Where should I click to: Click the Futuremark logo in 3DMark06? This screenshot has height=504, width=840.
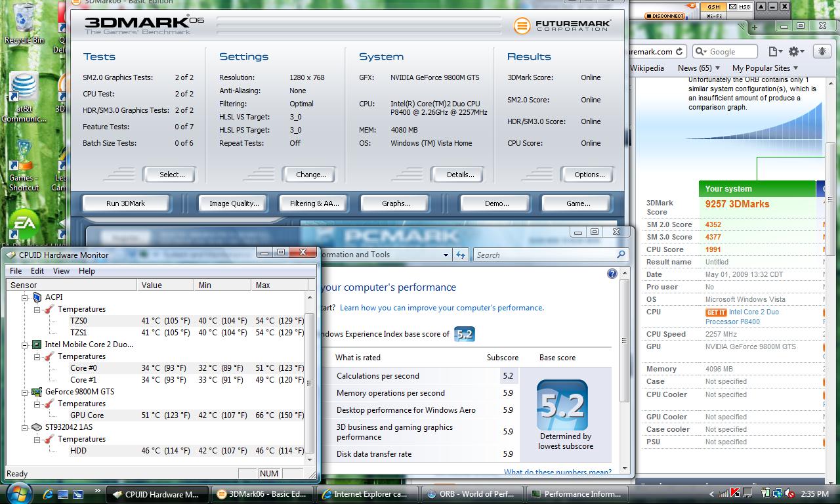562,26
